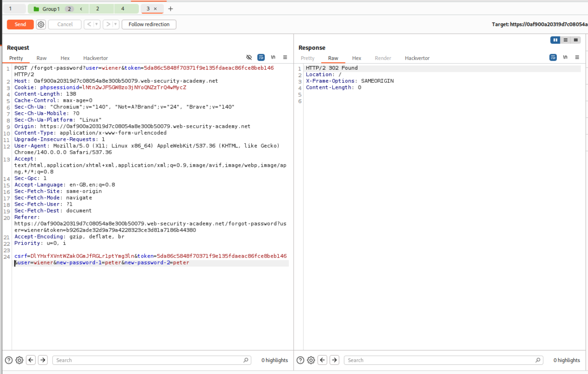Viewport: 588px width, 374px height.
Task: Expand history forward dropdown arrow
Action: [116, 24]
